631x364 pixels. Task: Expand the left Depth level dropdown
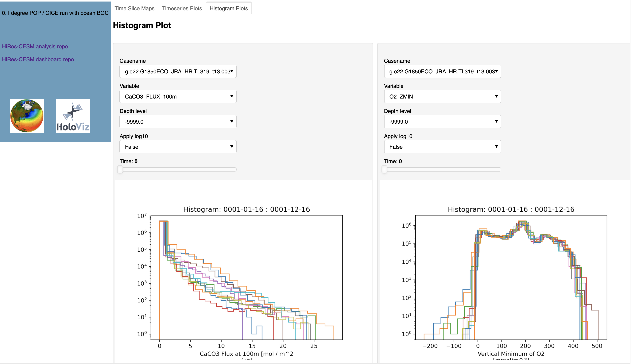[178, 122]
